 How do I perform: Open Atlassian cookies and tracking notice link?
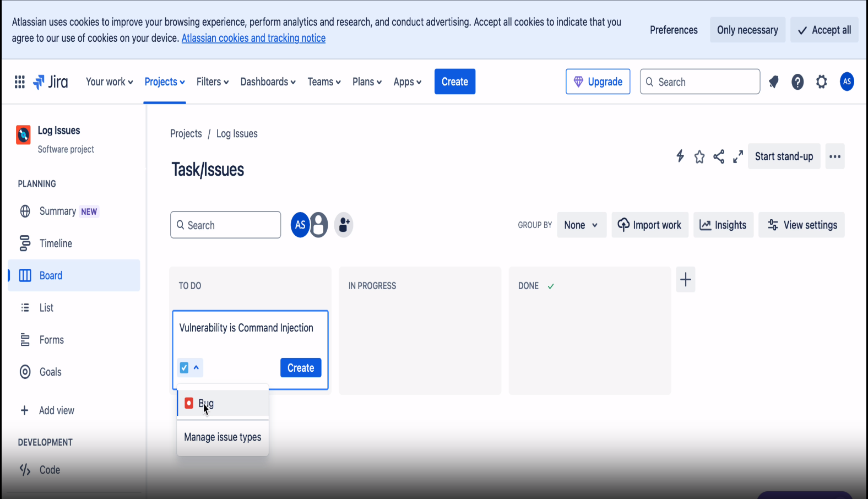pos(253,38)
